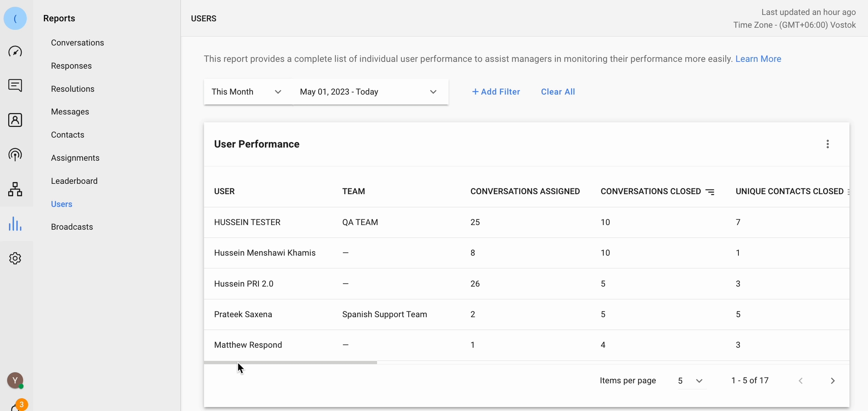Screen dimensions: 868x411
Task: Select the Contacts icon in the sidebar
Action: 15,120
